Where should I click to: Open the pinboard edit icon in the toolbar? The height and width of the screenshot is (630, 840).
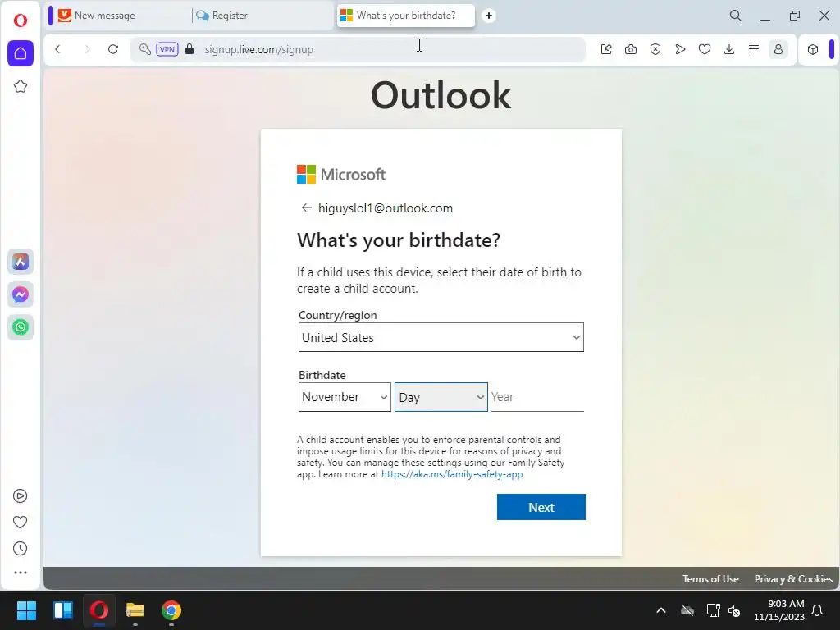(606, 49)
